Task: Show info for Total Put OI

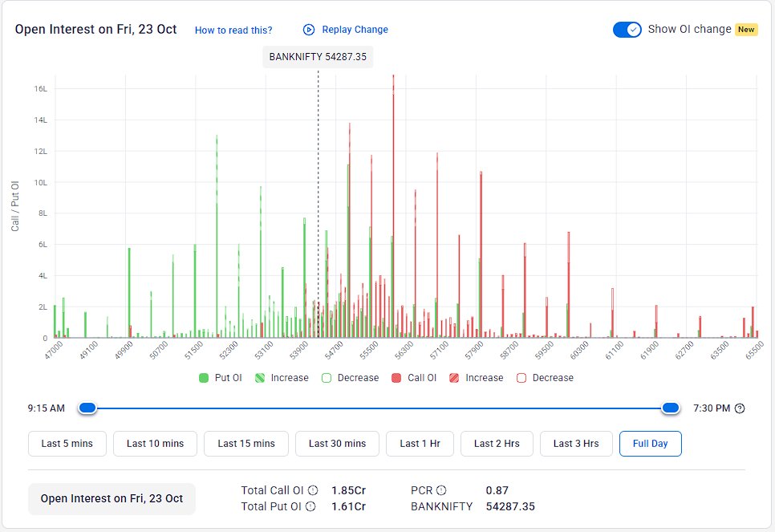Action: point(310,506)
